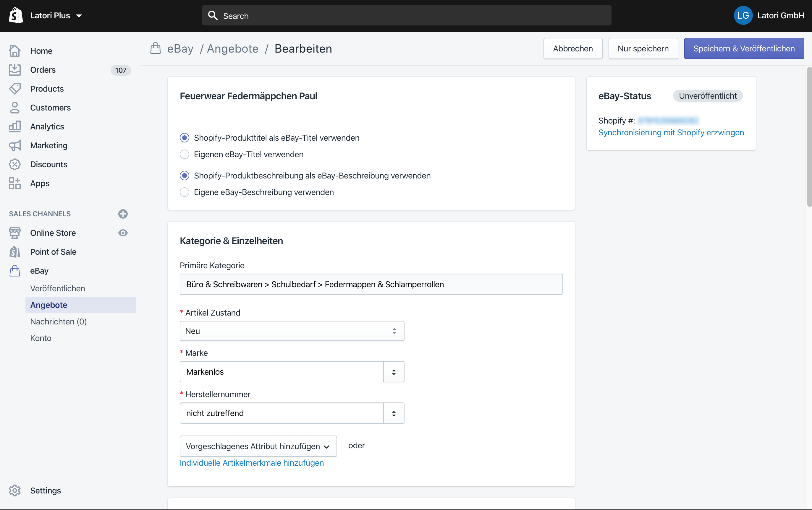Open Home in the sidebar
812x510 pixels.
click(41, 51)
